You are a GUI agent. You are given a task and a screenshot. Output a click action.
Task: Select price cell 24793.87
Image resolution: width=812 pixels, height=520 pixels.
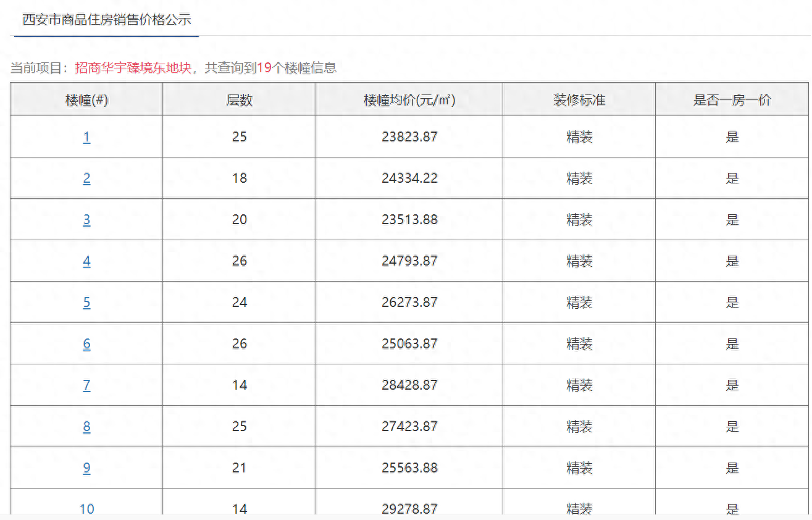tap(409, 261)
